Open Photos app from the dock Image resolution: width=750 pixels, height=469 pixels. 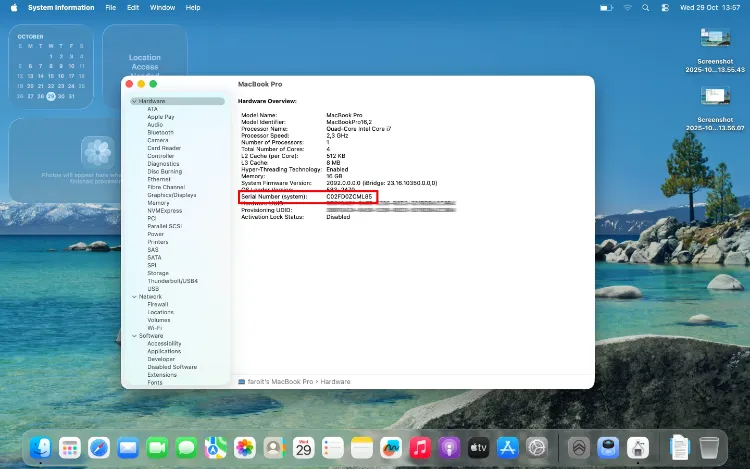point(245,447)
